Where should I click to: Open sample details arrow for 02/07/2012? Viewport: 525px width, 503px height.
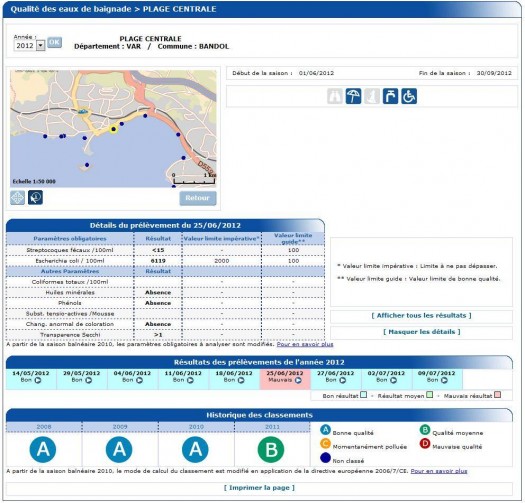pyautogui.click(x=393, y=380)
